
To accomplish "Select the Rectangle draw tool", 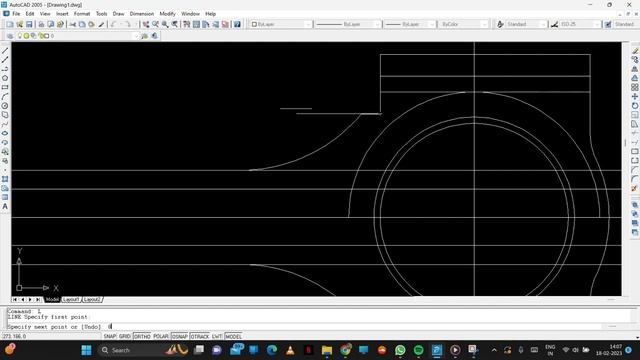I will (x=5, y=87).
